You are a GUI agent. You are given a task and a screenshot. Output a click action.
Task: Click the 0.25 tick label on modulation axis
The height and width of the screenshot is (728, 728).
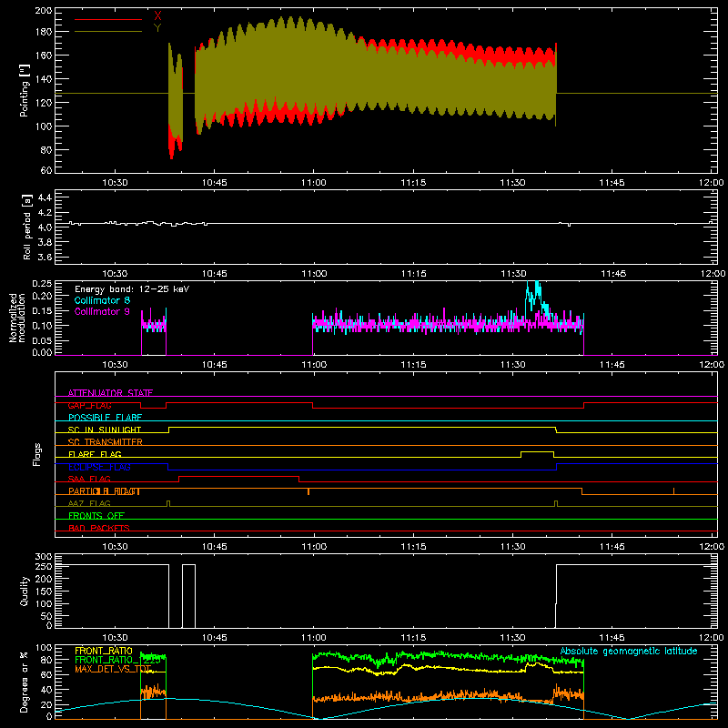pos(42,284)
